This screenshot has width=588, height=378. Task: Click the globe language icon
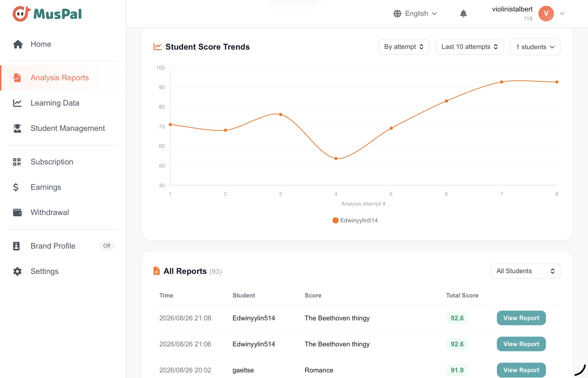click(x=397, y=14)
